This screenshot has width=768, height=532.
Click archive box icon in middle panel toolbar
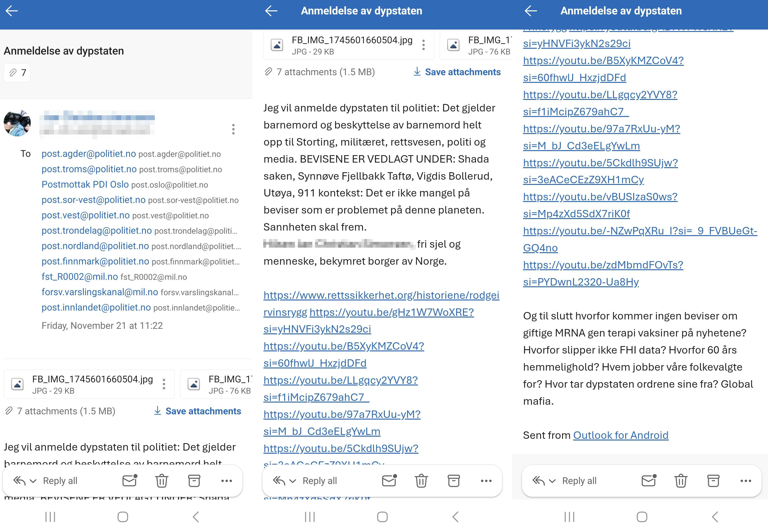[453, 481]
